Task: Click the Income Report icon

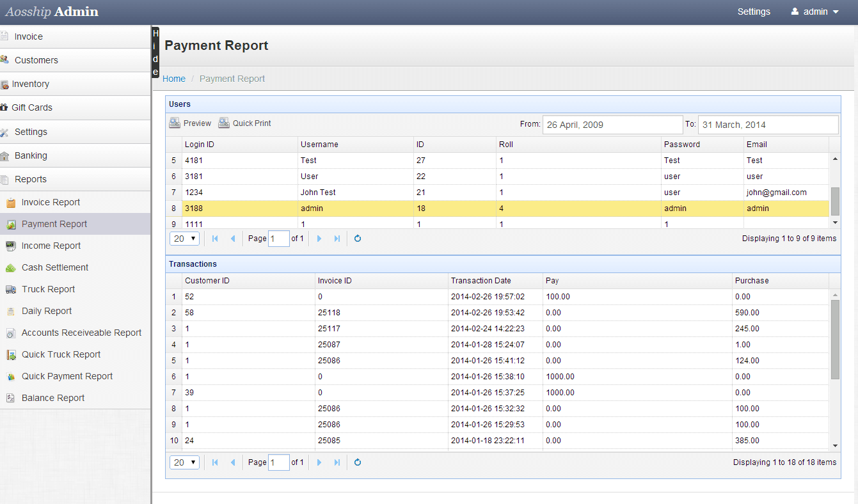Action: click(x=10, y=246)
